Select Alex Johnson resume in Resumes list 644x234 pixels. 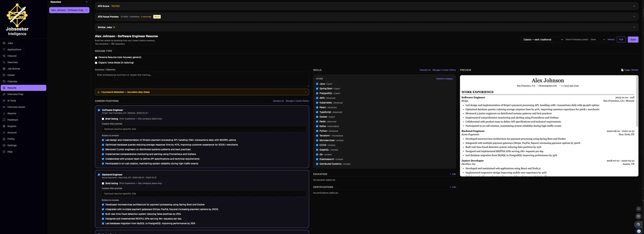69,10
